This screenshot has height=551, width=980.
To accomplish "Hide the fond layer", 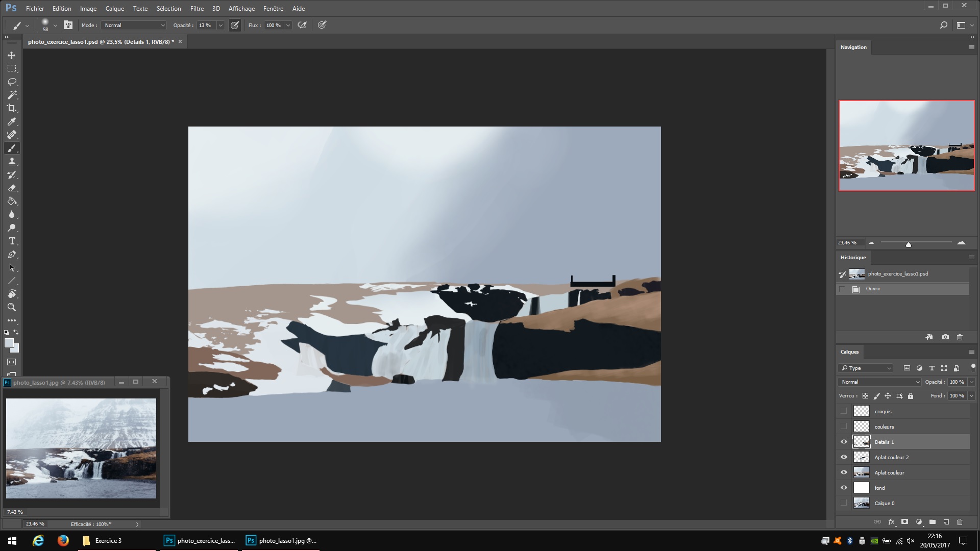I will 844,488.
